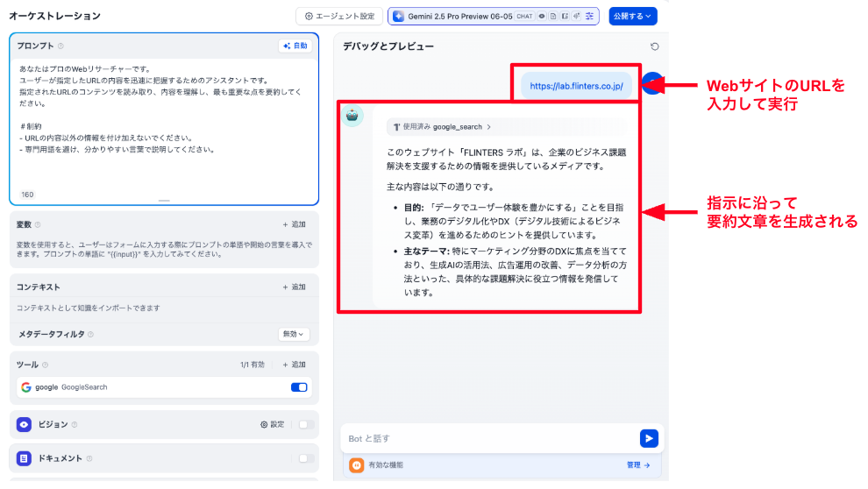Open the メタデータフィルタ 無効 dropdown
Screen dimensions: 868x489
pyautogui.click(x=294, y=334)
